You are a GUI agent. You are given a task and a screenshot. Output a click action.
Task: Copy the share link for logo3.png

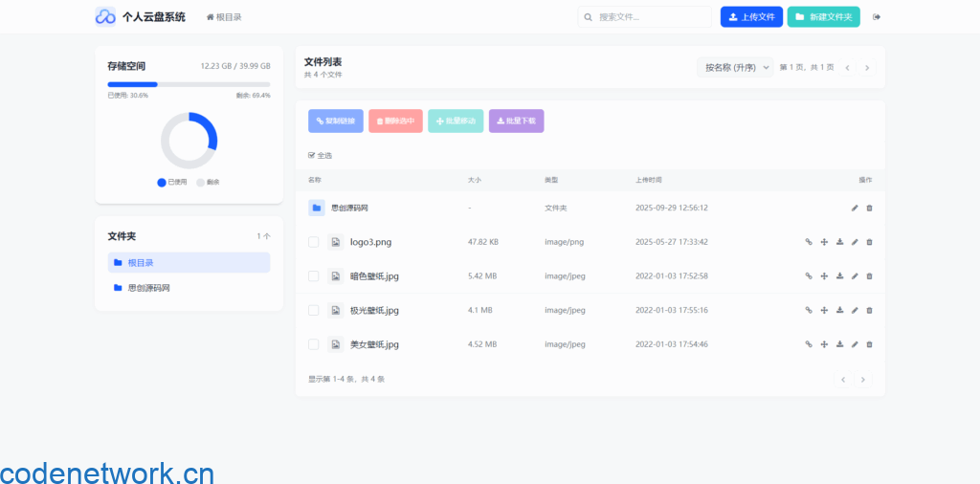coord(809,242)
